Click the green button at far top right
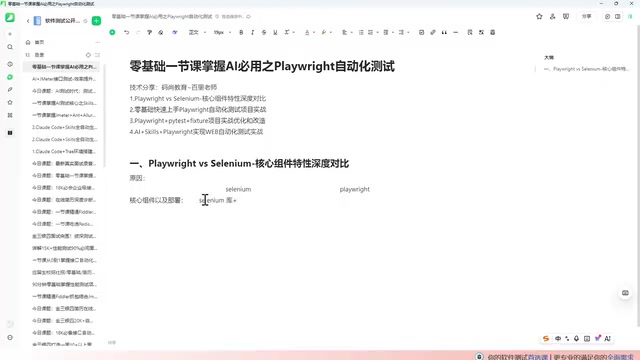The height and width of the screenshot is (360, 640). click(630, 17)
